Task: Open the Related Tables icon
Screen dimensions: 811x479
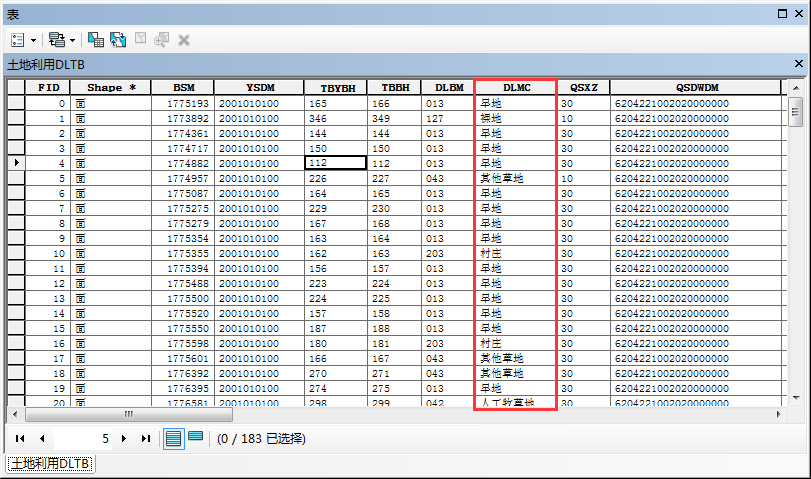Action: point(57,40)
